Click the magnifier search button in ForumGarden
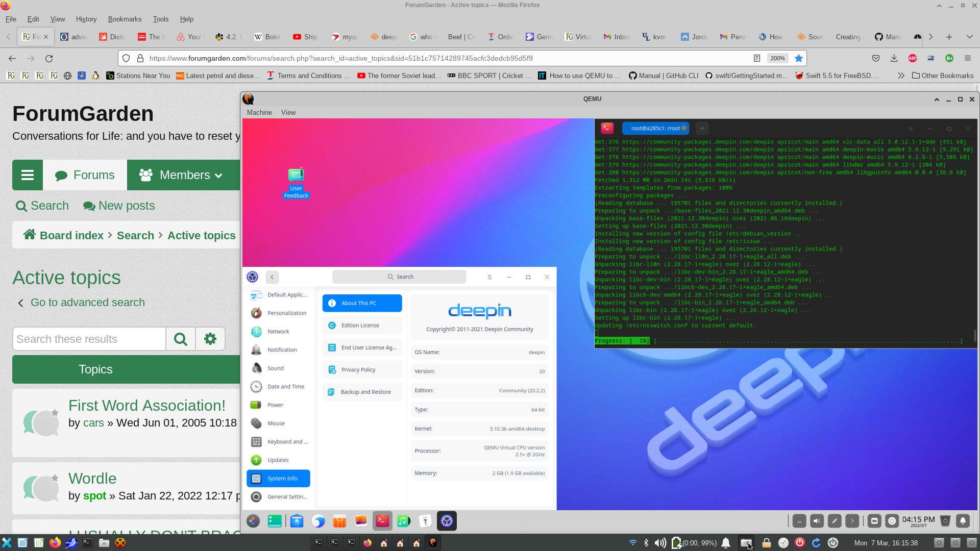 (181, 339)
